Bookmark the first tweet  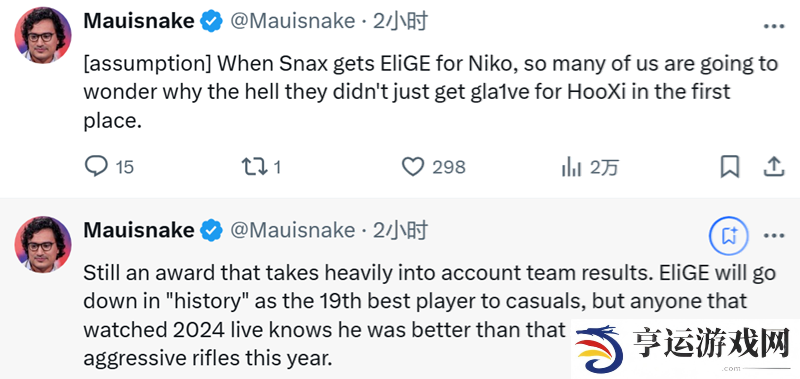[x=730, y=167]
